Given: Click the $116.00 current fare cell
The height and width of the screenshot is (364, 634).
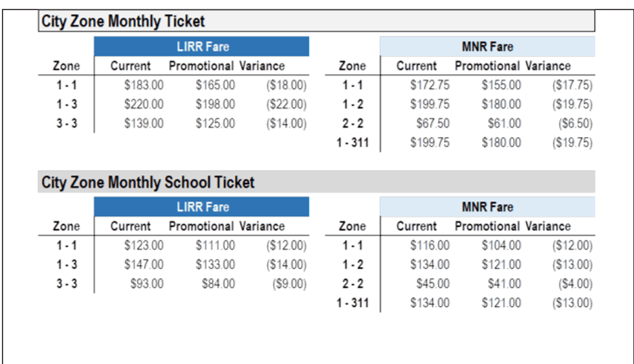Looking at the screenshot, I should click(430, 245).
